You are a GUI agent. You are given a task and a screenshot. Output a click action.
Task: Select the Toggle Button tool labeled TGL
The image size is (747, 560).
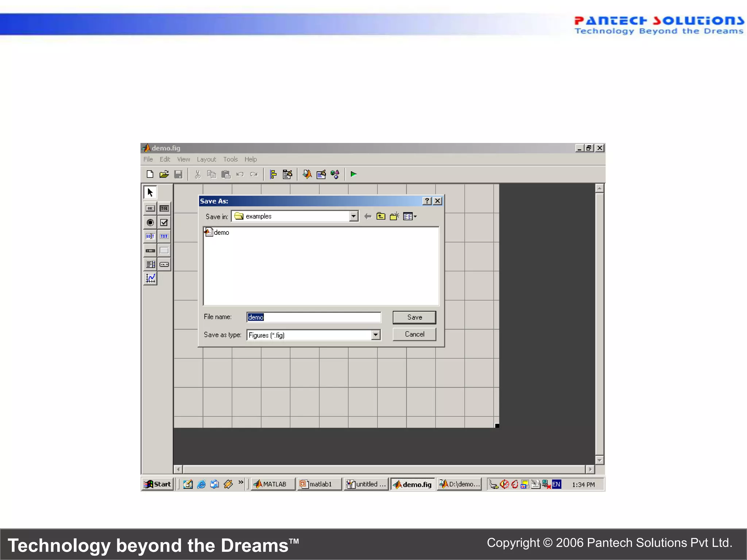(x=164, y=208)
